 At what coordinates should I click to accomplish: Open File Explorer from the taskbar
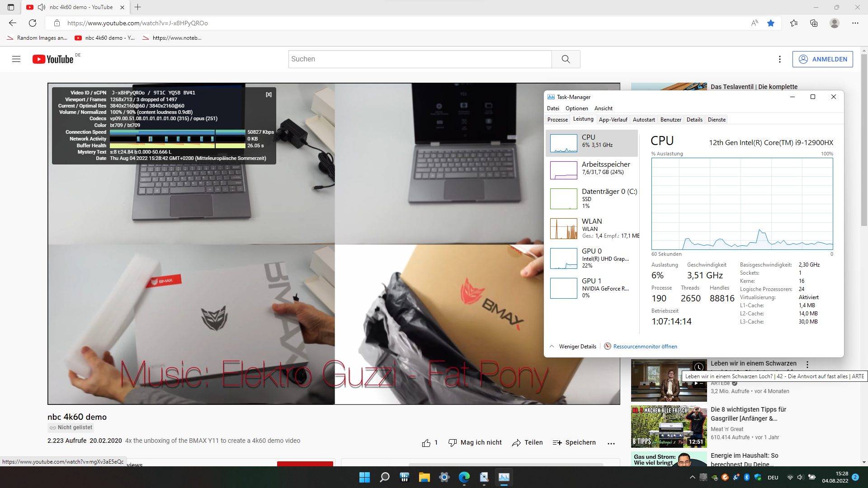[424, 477]
